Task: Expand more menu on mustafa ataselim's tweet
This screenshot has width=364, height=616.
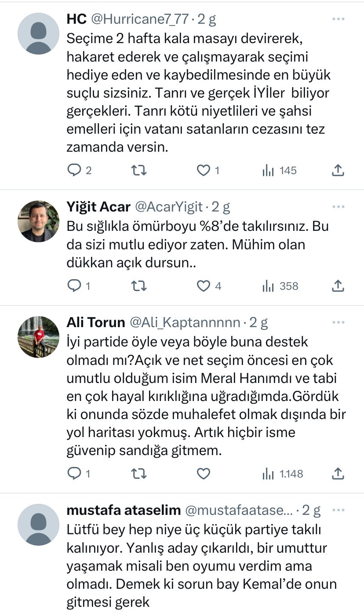Action: point(338,510)
